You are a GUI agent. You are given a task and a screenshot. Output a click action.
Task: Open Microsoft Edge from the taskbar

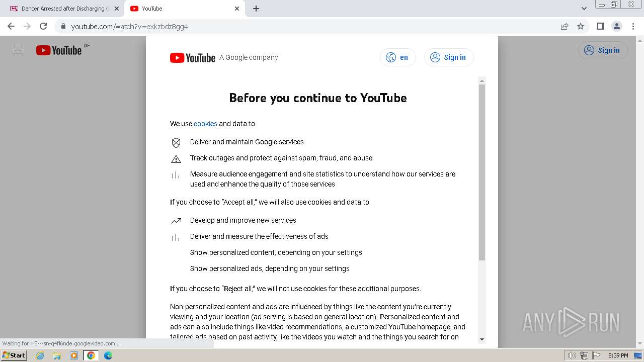click(x=108, y=355)
